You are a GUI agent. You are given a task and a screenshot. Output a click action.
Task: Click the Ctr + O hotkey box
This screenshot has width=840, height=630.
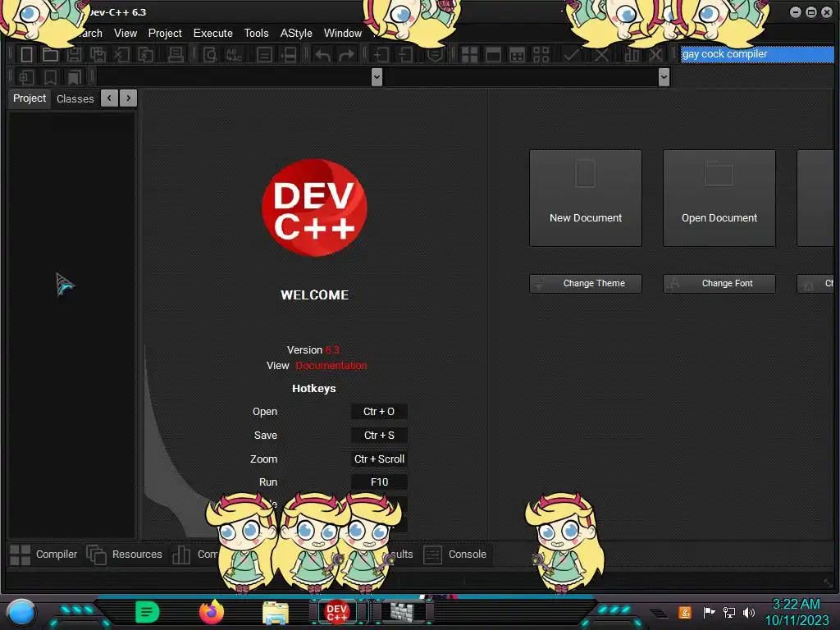[x=379, y=412]
